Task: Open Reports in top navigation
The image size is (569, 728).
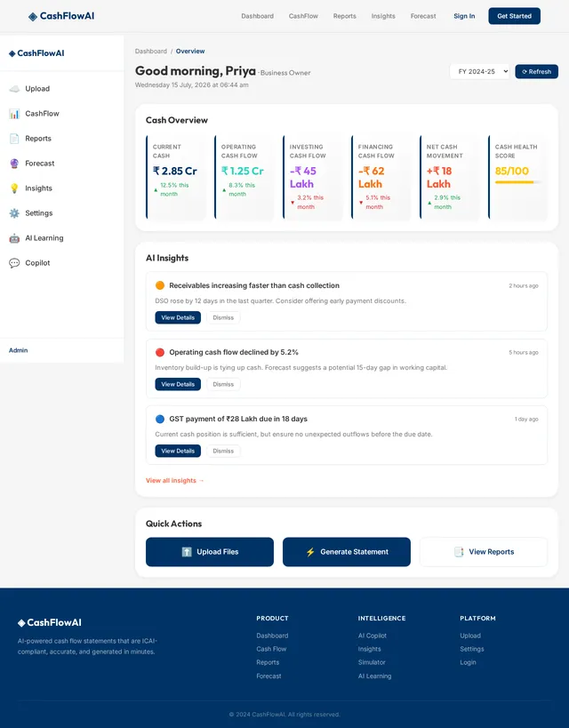Action: (x=345, y=16)
